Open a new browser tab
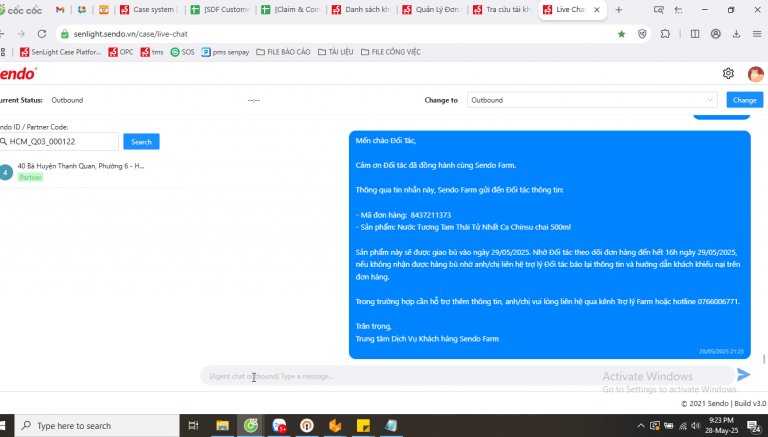Image resolution: width=768 pixels, height=437 pixels. click(x=619, y=10)
